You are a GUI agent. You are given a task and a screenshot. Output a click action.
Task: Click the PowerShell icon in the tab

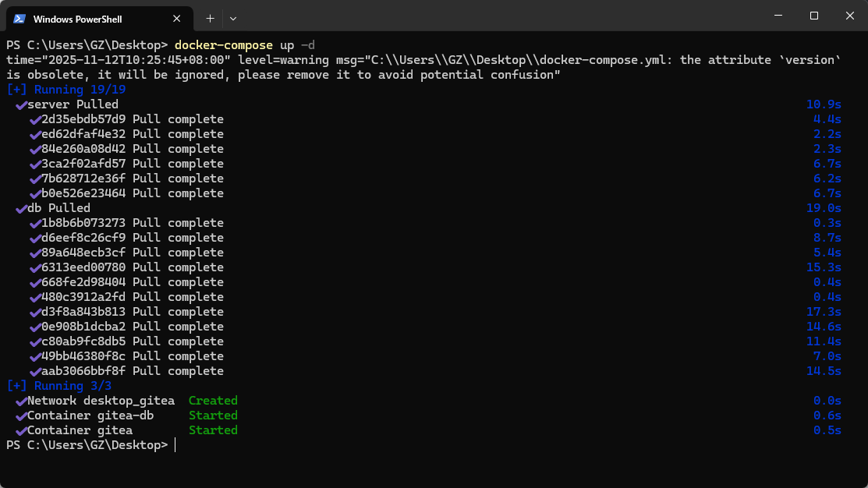click(19, 19)
